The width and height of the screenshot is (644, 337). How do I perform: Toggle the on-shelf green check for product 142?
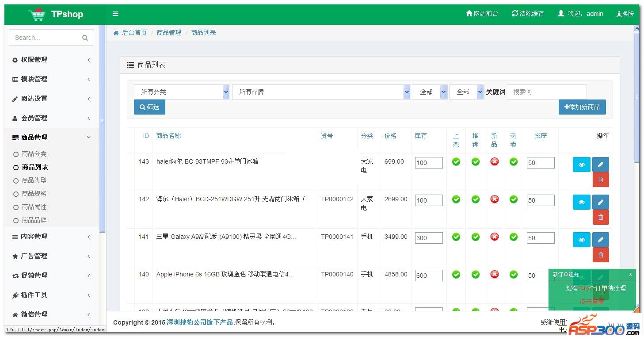pyautogui.click(x=456, y=199)
